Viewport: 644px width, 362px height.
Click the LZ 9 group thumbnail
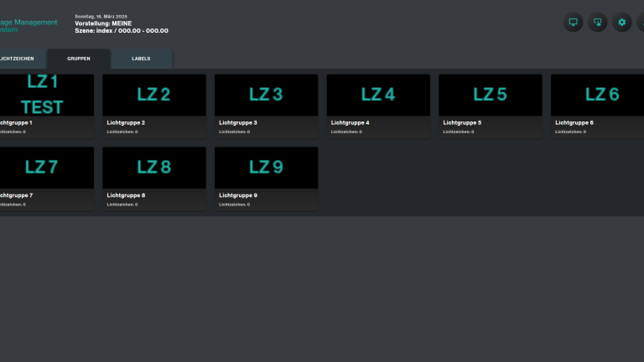pos(266,168)
